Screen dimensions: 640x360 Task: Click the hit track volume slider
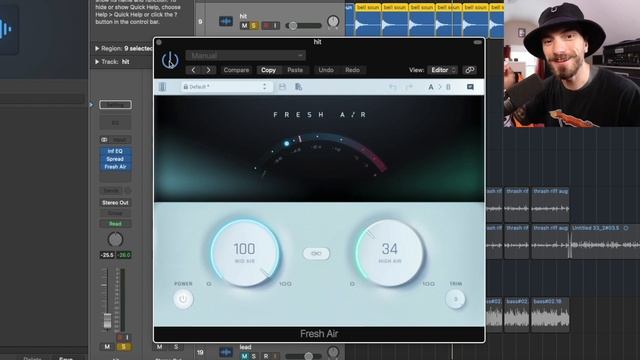tap(304, 26)
